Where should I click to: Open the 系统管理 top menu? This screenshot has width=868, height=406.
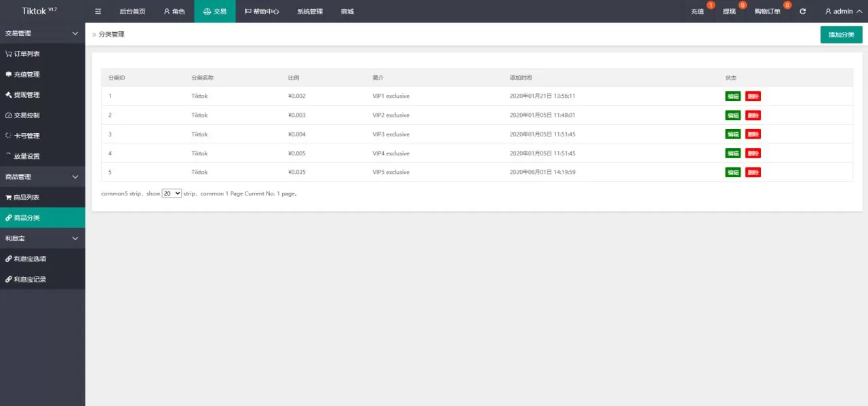pyautogui.click(x=309, y=12)
